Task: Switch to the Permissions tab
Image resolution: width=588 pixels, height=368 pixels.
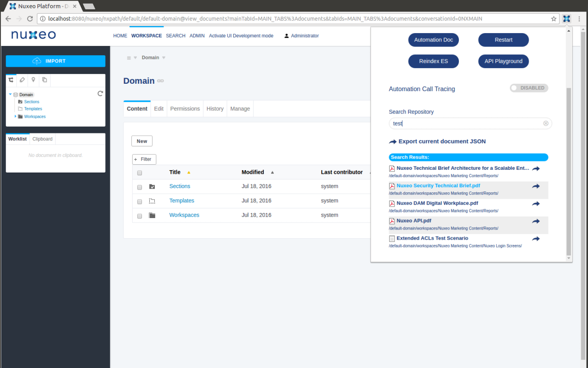Action: coord(185,109)
